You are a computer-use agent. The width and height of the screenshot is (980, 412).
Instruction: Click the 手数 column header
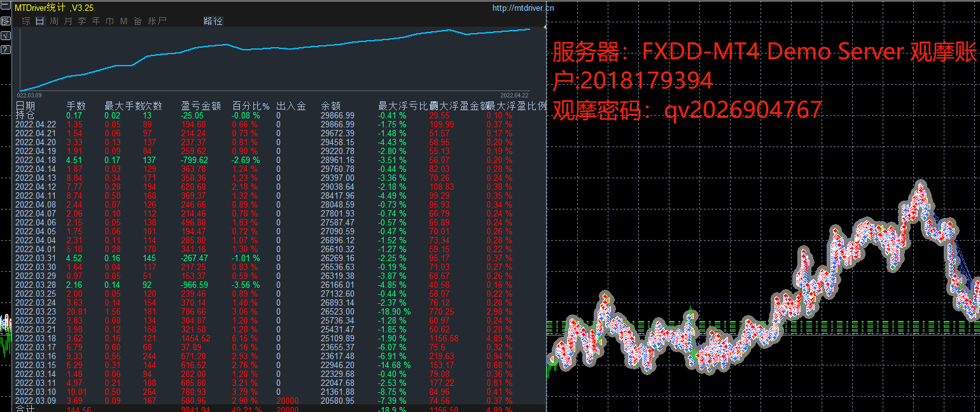(76, 106)
